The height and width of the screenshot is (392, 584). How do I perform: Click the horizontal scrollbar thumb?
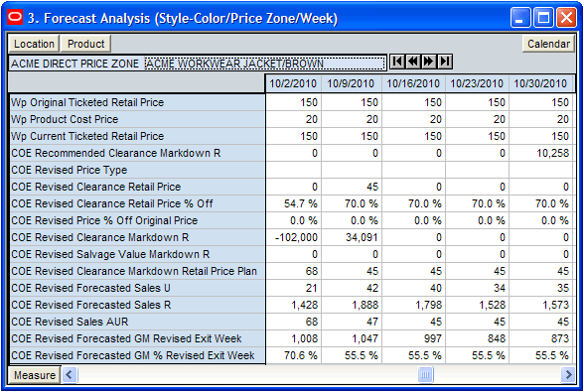(425, 374)
